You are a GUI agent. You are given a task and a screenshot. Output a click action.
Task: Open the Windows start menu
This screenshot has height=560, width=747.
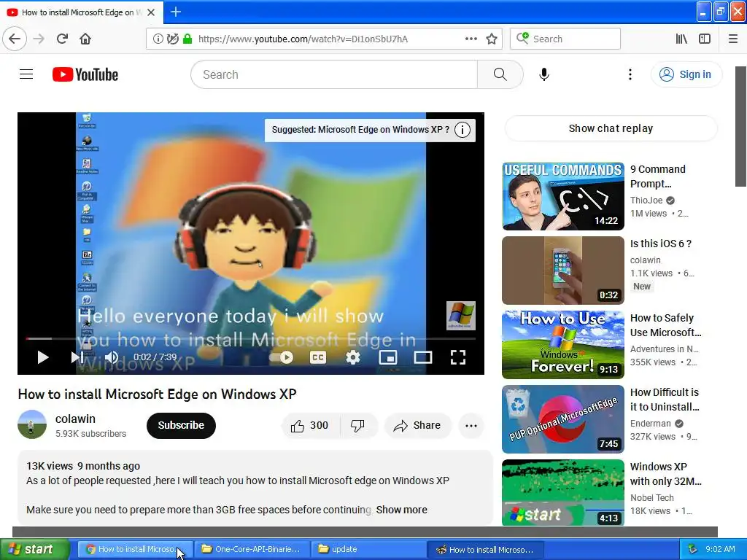coord(35,549)
